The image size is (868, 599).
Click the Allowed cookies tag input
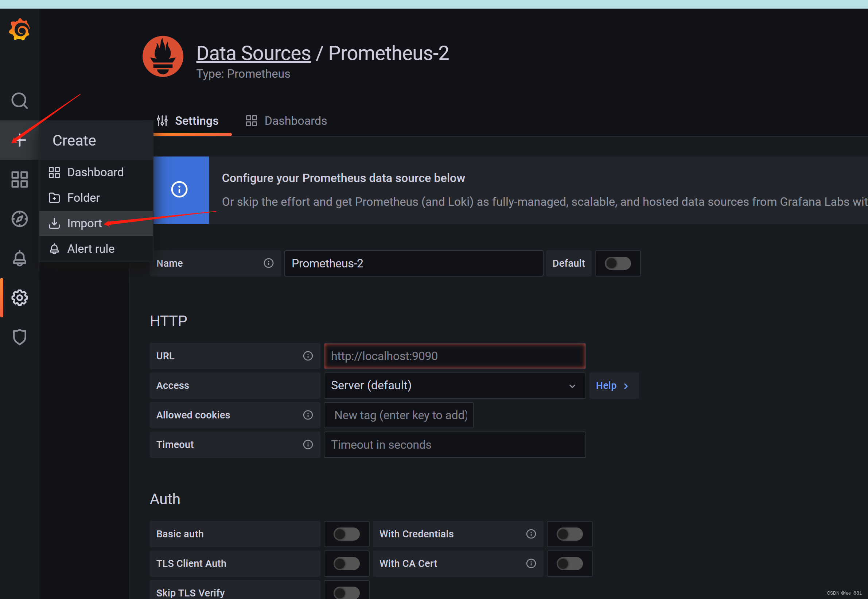(398, 415)
